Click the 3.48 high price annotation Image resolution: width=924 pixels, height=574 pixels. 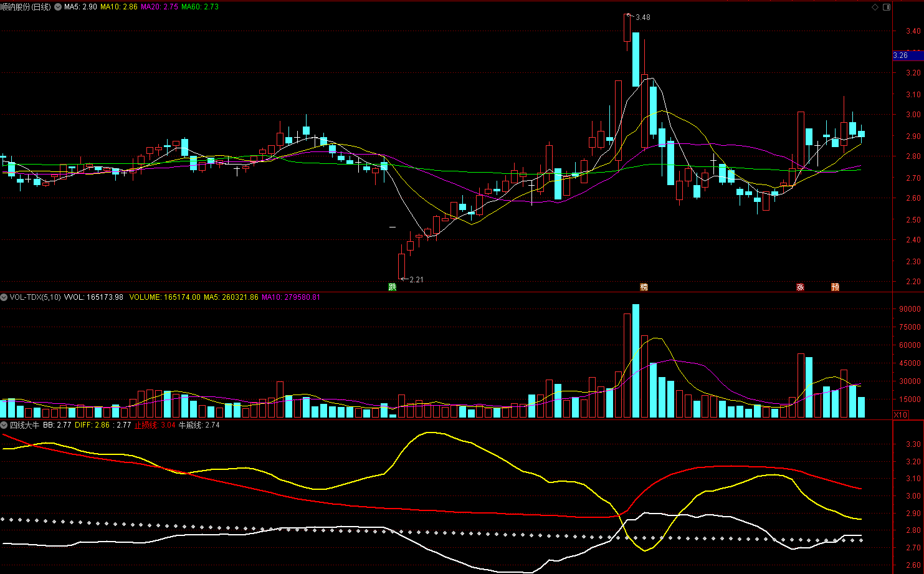(x=642, y=17)
